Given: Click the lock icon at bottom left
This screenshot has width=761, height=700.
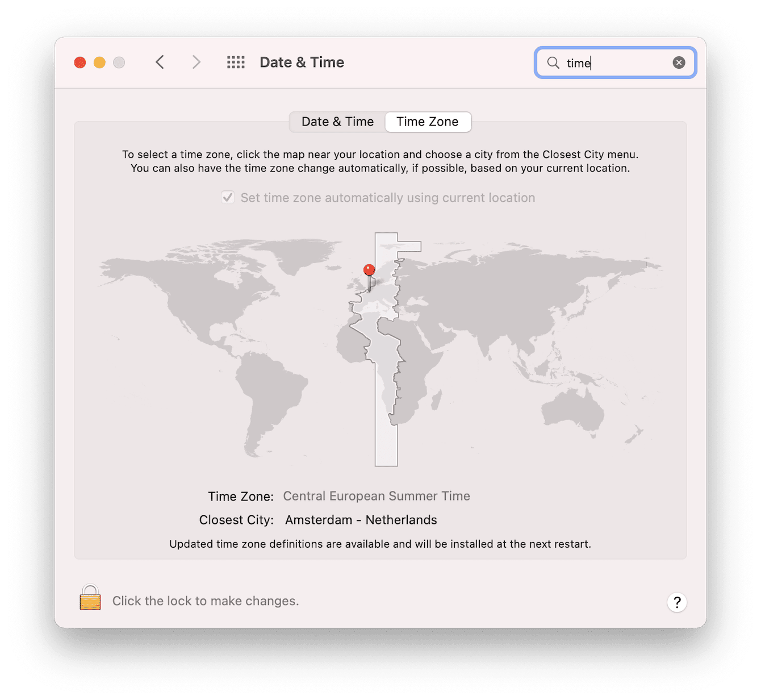Looking at the screenshot, I should tap(89, 598).
